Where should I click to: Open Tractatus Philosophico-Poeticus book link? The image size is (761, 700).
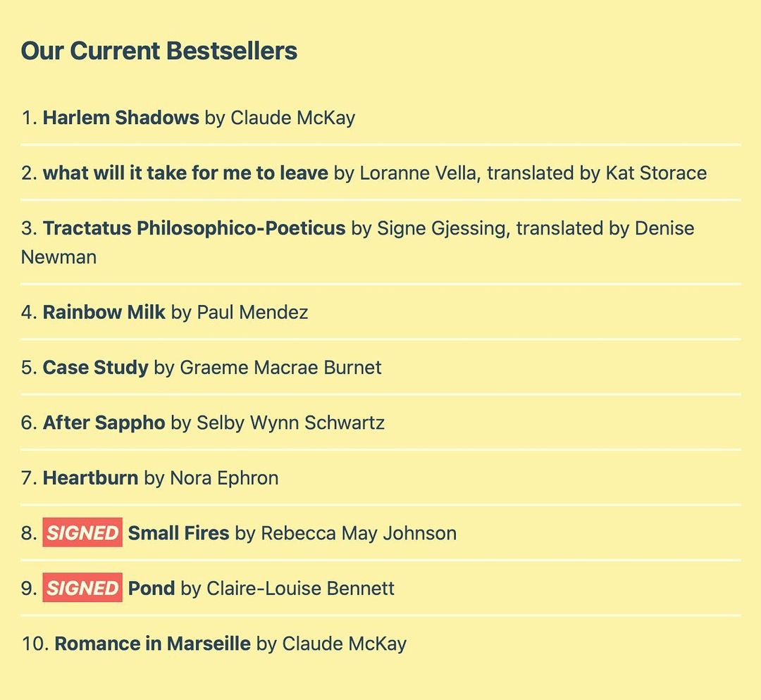[194, 228]
